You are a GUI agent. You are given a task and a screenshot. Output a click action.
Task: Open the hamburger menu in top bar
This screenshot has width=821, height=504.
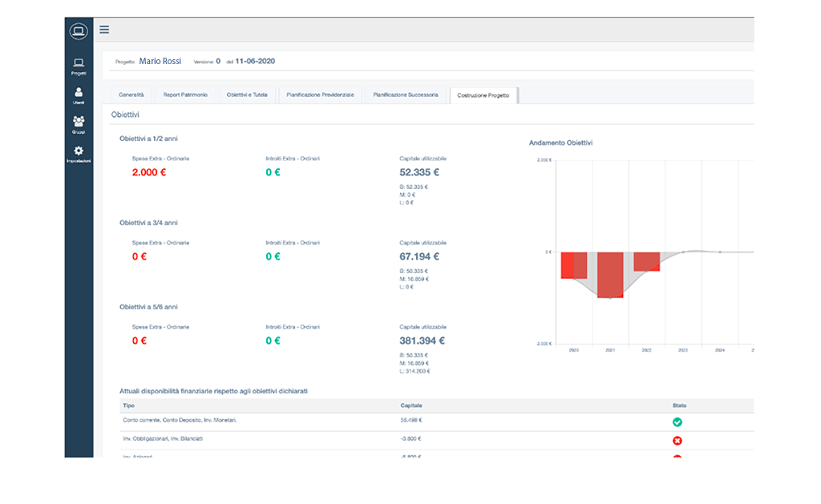(104, 30)
